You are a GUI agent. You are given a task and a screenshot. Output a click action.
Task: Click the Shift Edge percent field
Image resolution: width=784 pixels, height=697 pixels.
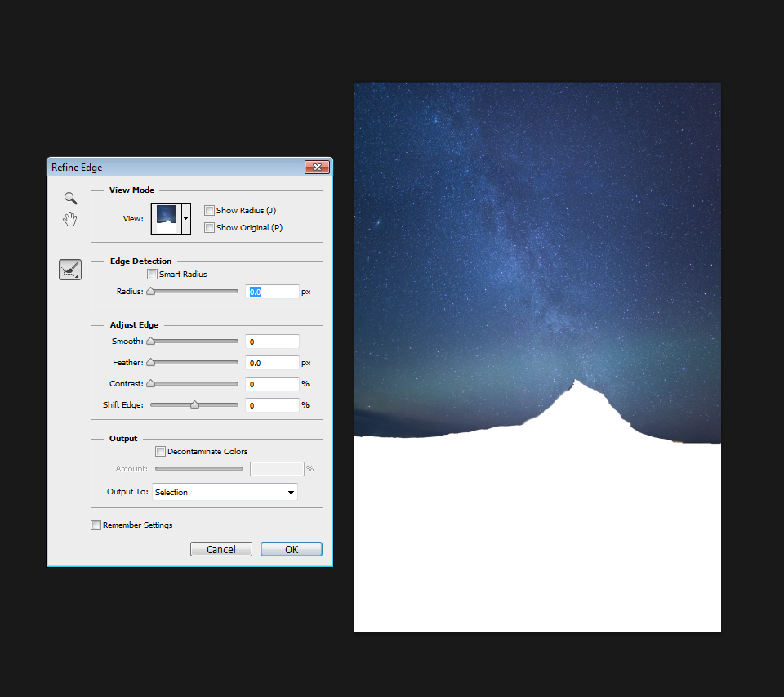[272, 405]
